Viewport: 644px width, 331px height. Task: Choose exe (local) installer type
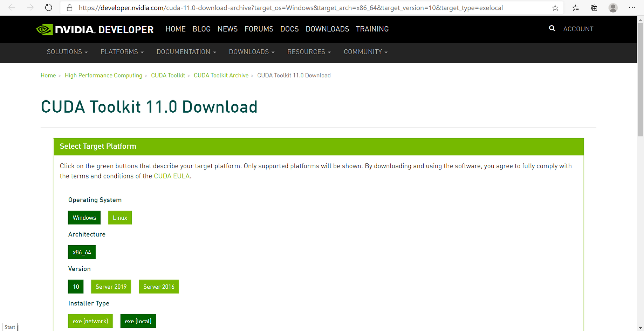point(138,321)
